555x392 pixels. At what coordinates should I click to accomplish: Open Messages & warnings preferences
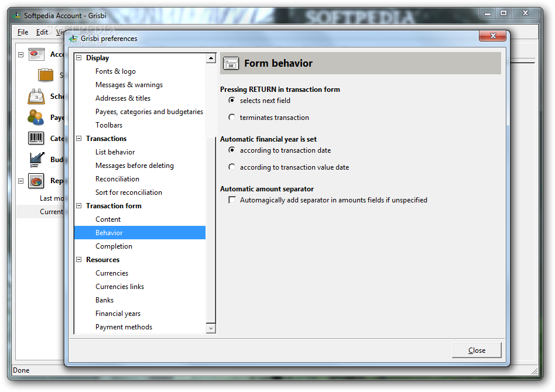click(x=129, y=85)
